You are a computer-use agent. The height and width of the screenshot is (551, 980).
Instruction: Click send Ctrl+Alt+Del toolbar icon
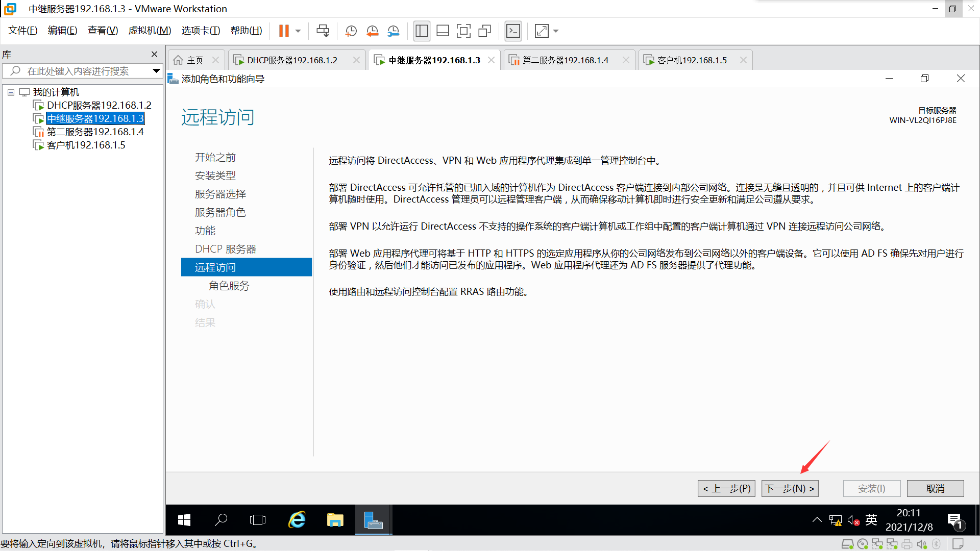(323, 31)
